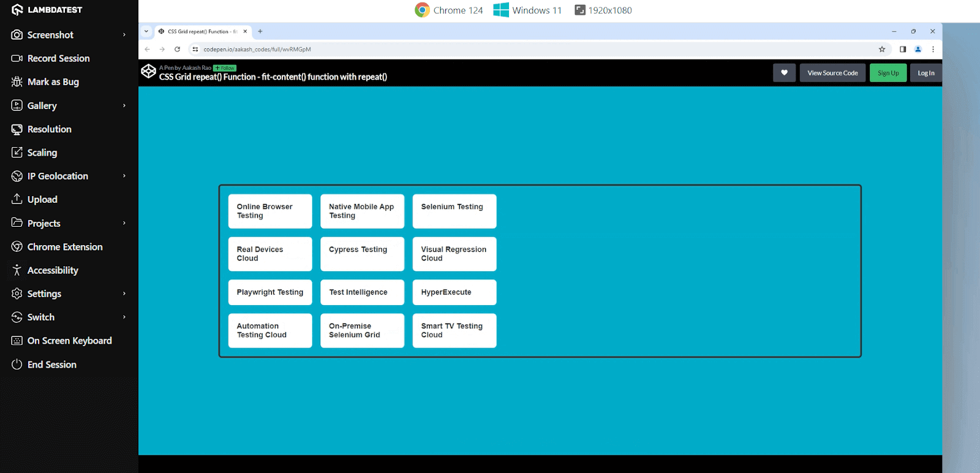Screen dimensions: 980x473
Task: Click the Scaling icon in sidebar
Action: pyautogui.click(x=17, y=152)
